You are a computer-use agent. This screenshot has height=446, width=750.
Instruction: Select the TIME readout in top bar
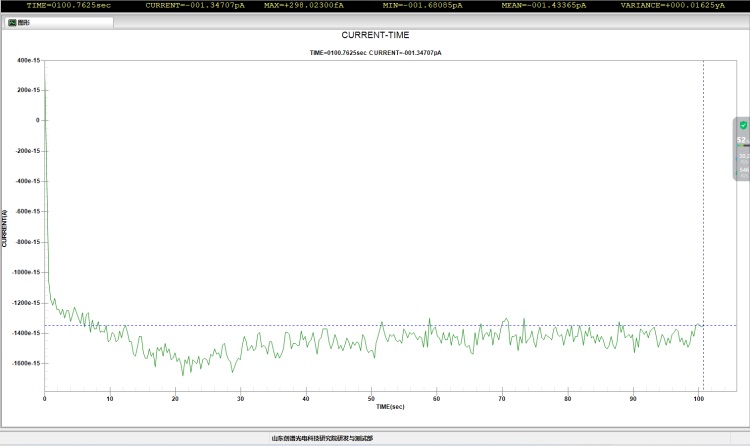tap(68, 5)
